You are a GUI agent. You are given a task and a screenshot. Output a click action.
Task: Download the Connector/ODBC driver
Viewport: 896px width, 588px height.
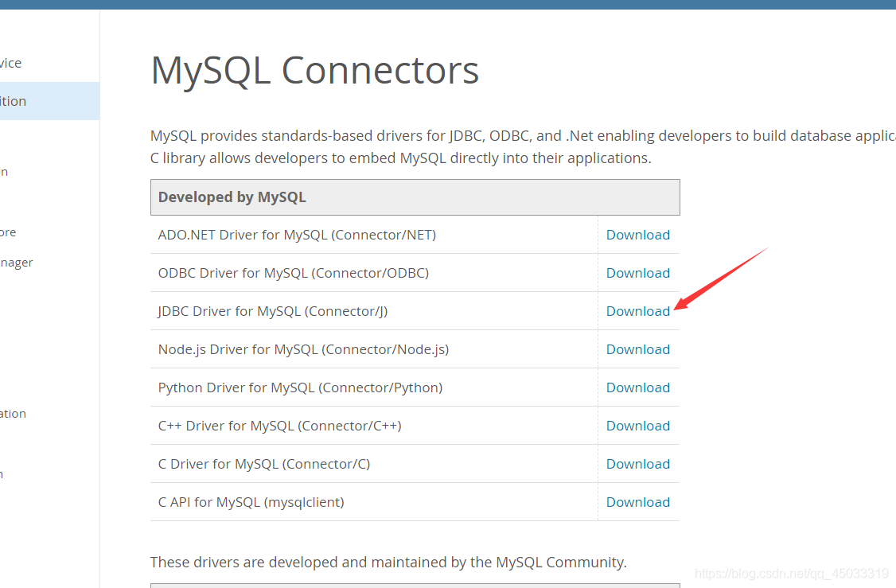637,272
